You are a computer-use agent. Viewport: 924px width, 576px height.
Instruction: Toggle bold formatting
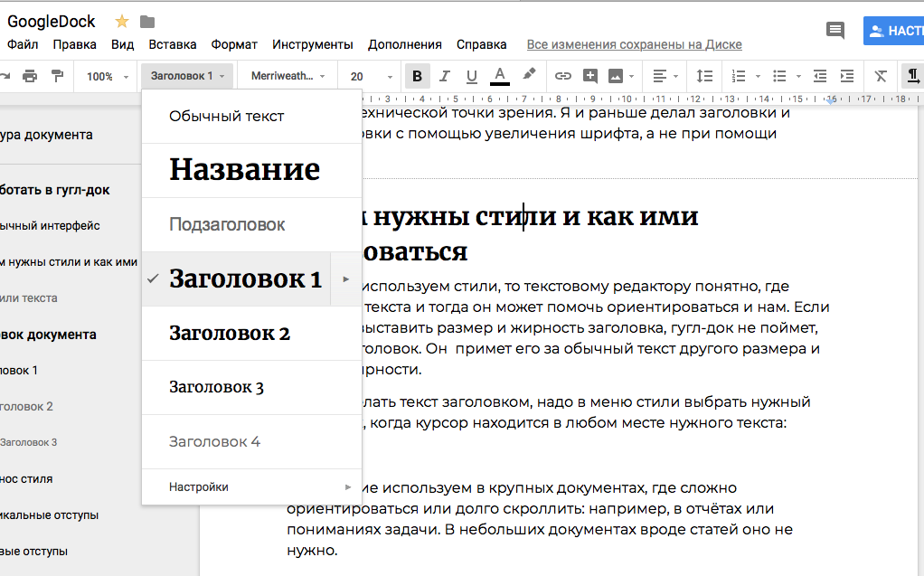tap(417, 76)
